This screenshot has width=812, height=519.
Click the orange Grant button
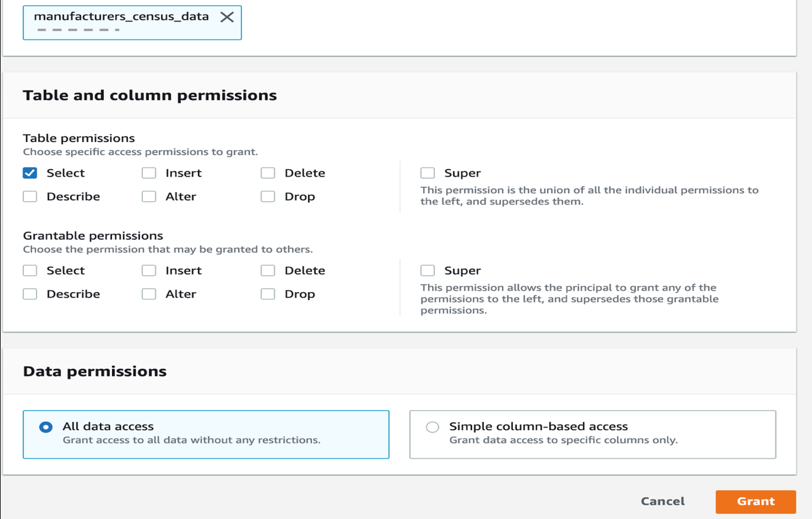pyautogui.click(x=755, y=501)
